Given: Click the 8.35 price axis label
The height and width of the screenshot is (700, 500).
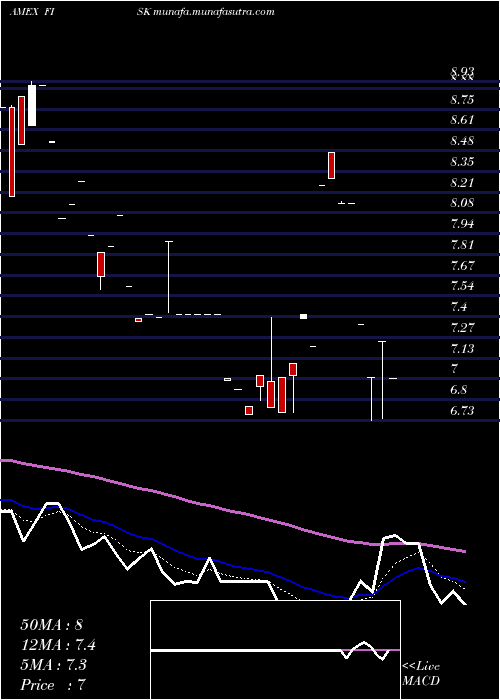Looking at the screenshot, I should pyautogui.click(x=462, y=162).
